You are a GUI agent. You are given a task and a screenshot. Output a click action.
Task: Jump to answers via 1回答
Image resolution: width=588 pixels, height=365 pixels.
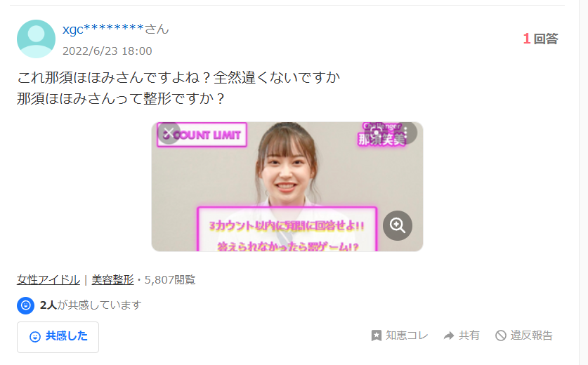tap(540, 39)
